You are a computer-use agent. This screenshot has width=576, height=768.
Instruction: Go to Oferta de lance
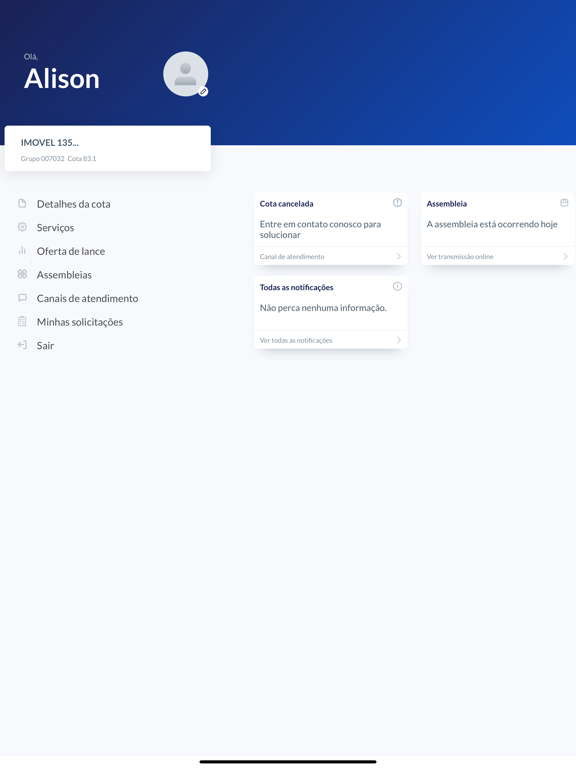tap(71, 251)
